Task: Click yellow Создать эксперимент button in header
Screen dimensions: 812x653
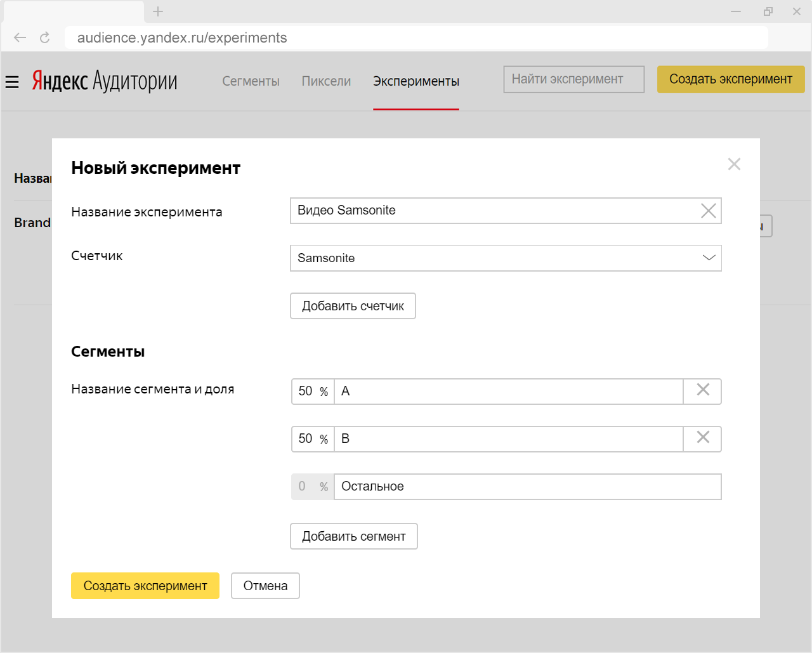Action: tap(731, 79)
